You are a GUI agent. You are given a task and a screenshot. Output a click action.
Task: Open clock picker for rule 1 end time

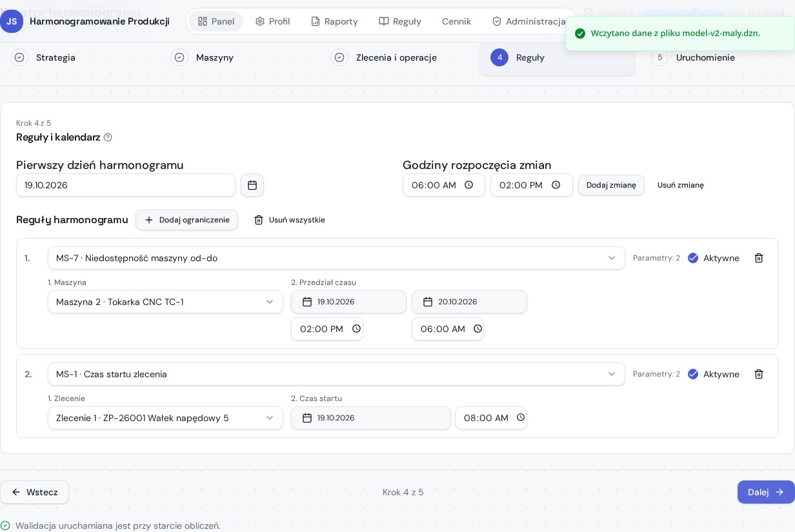click(x=478, y=329)
